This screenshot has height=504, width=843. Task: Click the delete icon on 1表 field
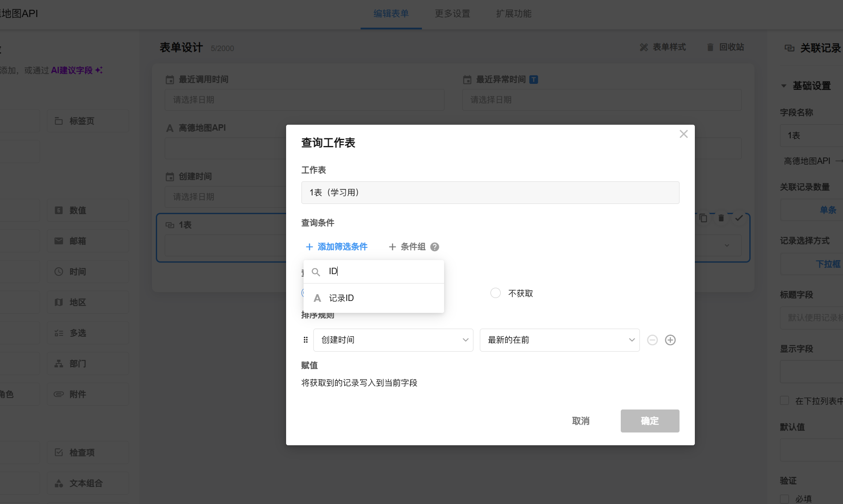point(721,218)
